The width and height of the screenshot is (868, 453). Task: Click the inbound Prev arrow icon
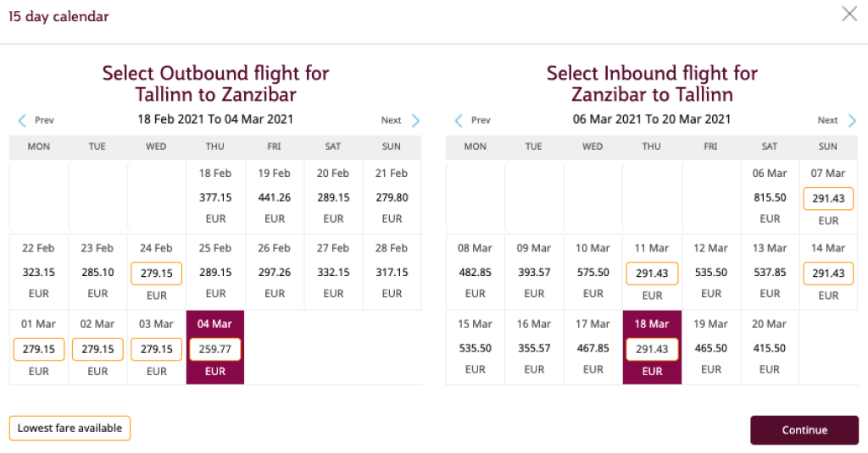click(x=459, y=120)
